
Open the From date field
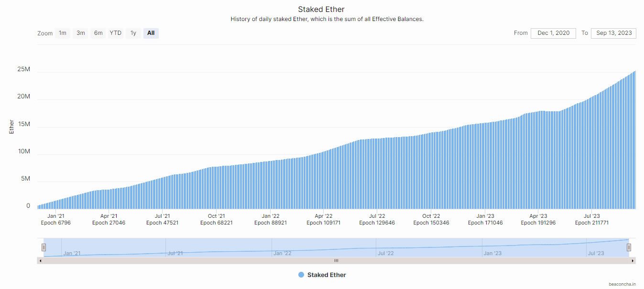pos(553,33)
